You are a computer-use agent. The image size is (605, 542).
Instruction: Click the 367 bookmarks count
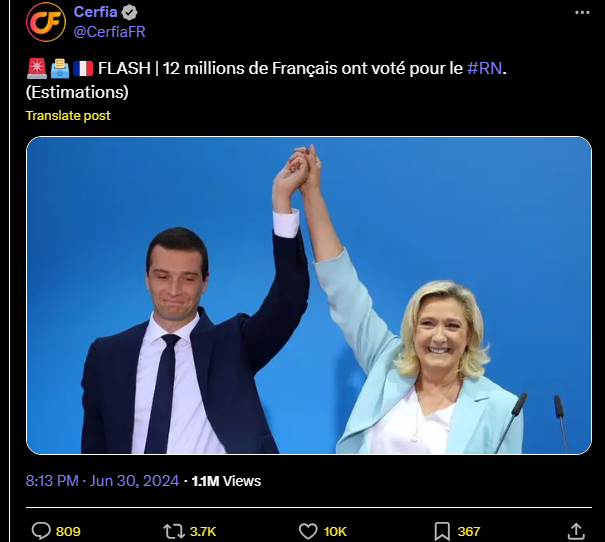point(468,532)
